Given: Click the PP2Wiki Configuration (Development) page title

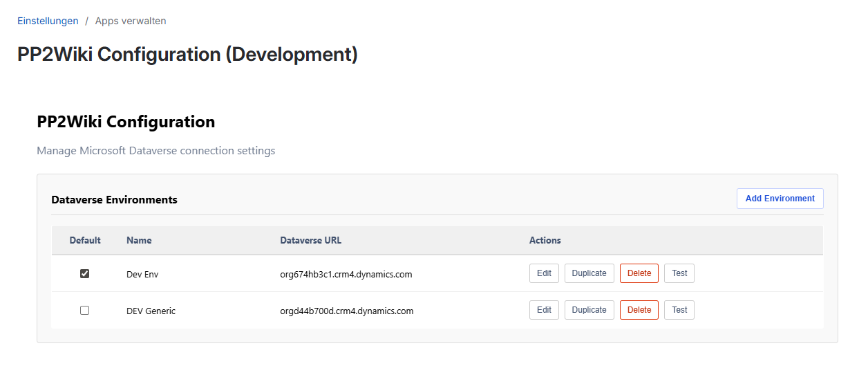Looking at the screenshot, I should click(187, 55).
